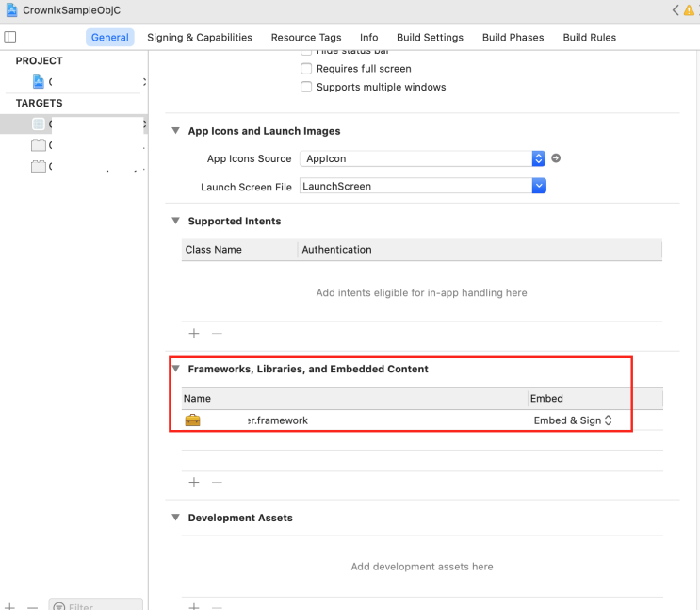The image size is (700, 610).
Task: Select the project item under PROJECT
Action: point(73,82)
